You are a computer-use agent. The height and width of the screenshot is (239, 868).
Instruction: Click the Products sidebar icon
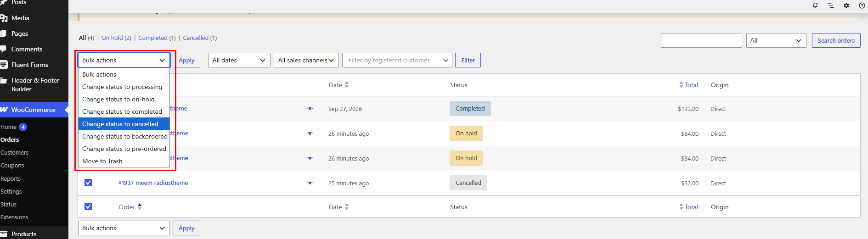coord(4,234)
